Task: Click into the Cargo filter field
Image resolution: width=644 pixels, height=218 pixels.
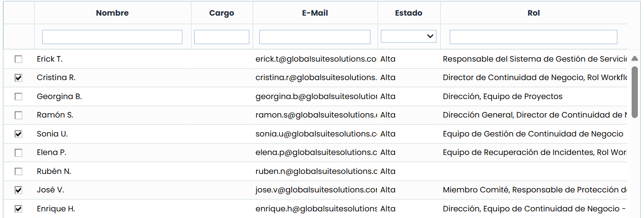Action: pos(221,37)
